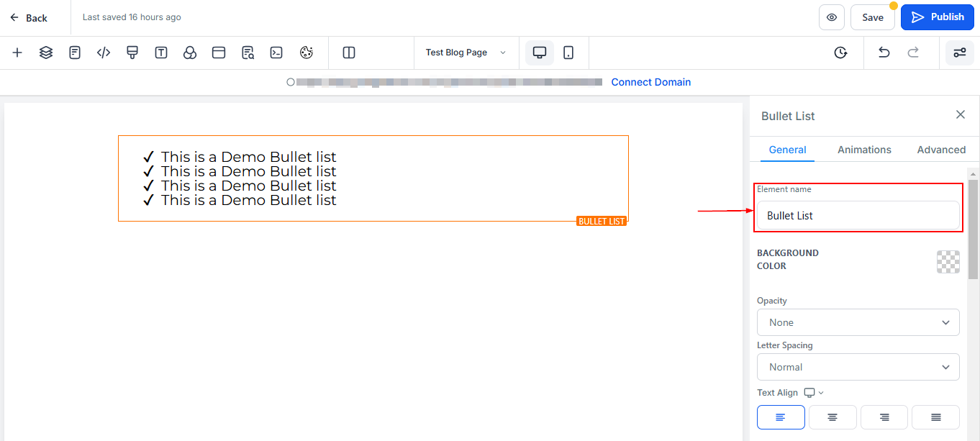Open the Test Blog Page dropdown
The image size is (980, 441).
click(466, 53)
